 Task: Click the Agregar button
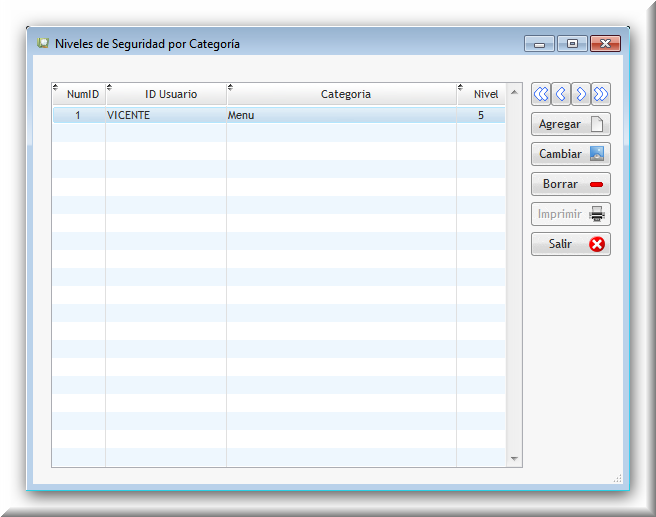point(571,124)
